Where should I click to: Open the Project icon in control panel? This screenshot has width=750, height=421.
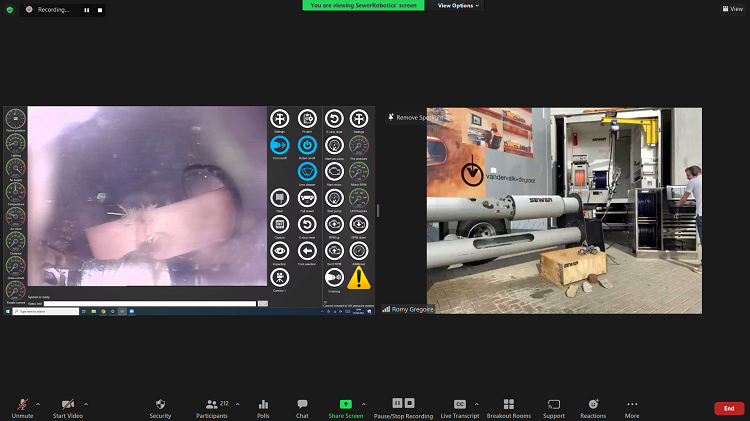[x=307, y=118]
